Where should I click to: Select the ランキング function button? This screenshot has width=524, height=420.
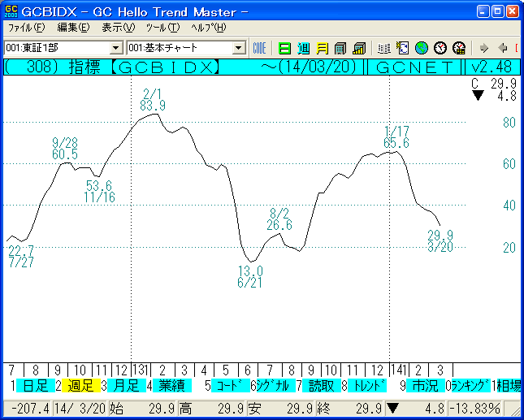[471, 386]
